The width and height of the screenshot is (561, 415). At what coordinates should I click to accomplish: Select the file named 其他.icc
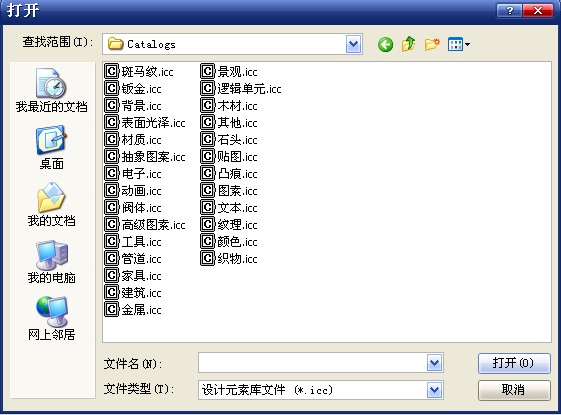[x=229, y=122]
